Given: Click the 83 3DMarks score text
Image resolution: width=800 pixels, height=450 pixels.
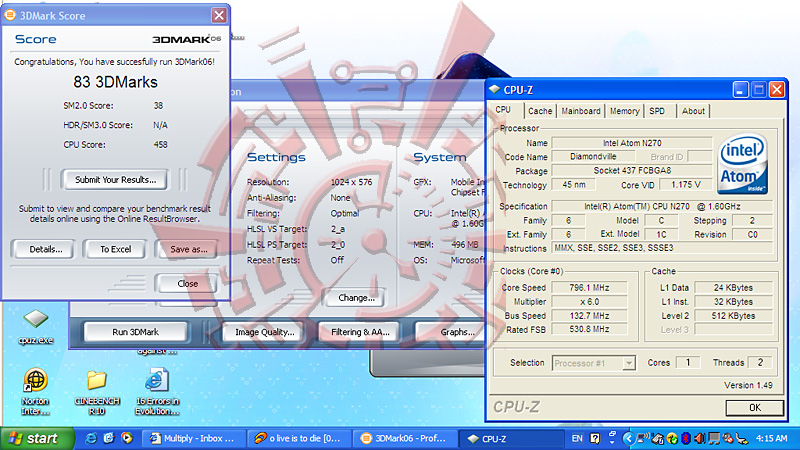Looking at the screenshot, I should 115,82.
